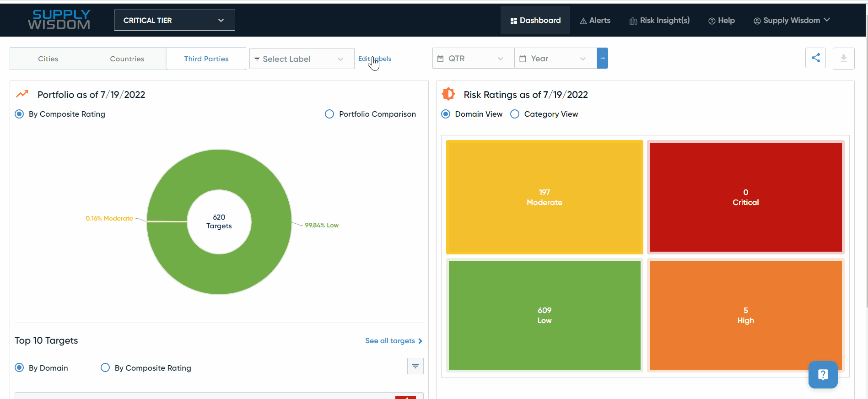Viewport: 868px width, 399px height.
Task: Click the Edit Labels link
Action: pyautogui.click(x=374, y=59)
